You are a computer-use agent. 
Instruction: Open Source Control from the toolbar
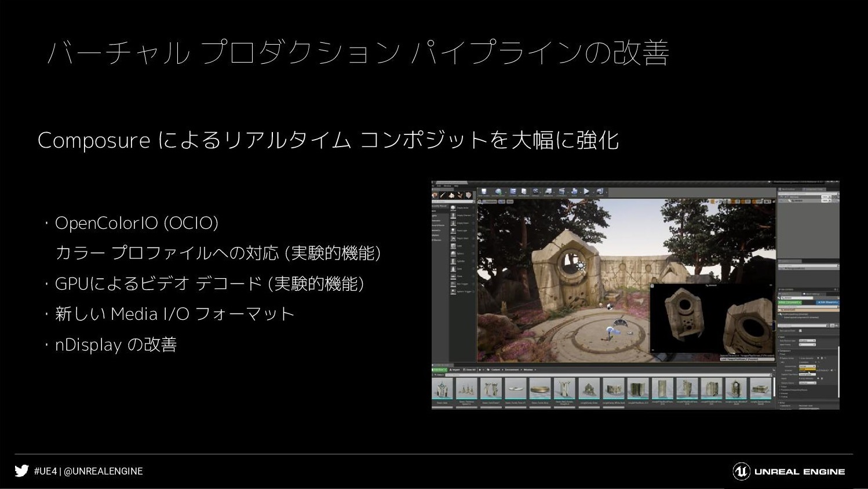[498, 192]
